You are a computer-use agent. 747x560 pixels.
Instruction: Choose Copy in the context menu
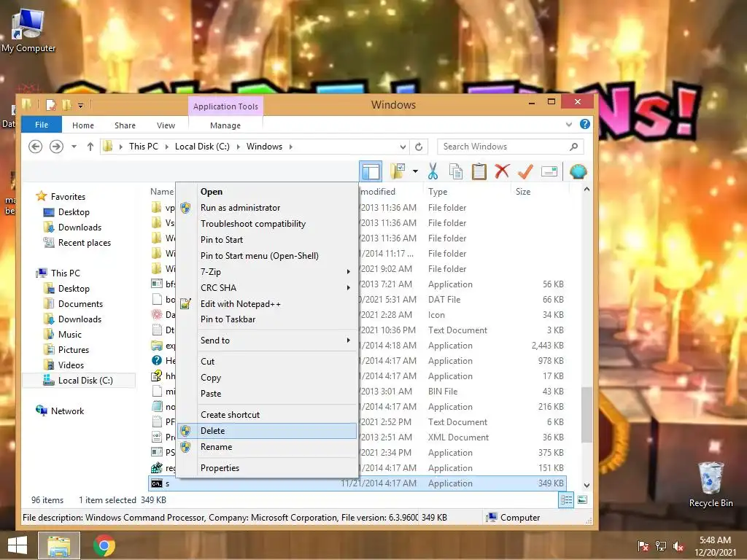point(267,378)
